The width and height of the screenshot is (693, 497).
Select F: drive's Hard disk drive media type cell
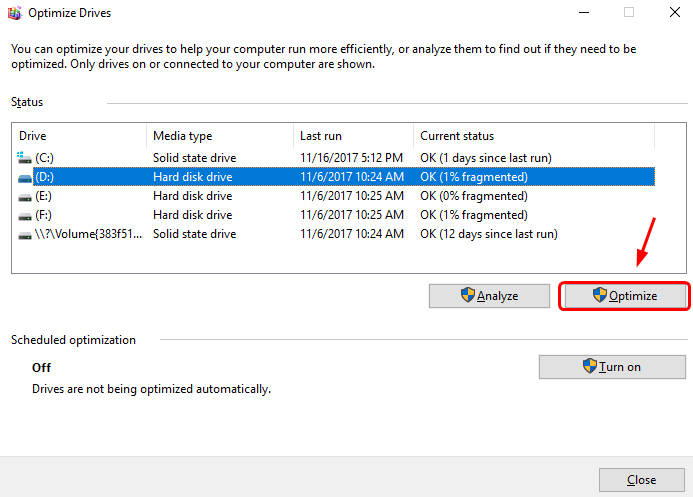(x=192, y=215)
